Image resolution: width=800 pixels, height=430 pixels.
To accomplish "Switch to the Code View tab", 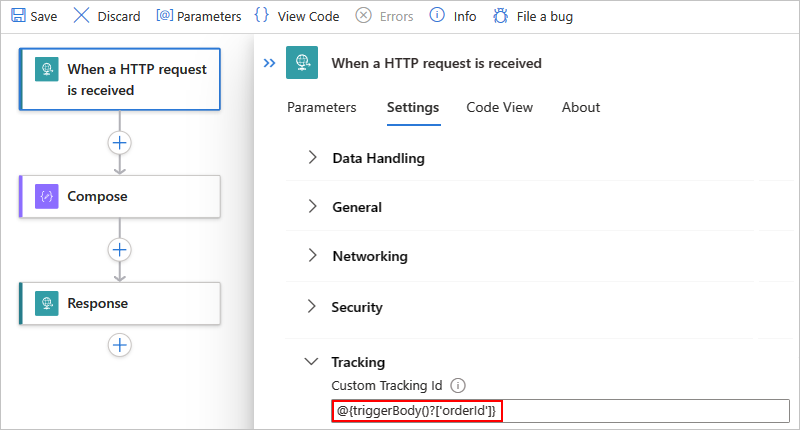I will [500, 107].
